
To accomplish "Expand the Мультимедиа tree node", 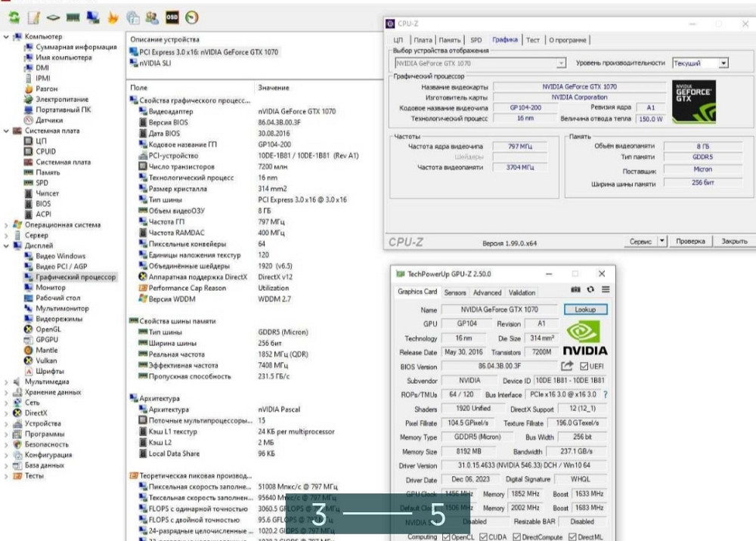I will coord(7,382).
